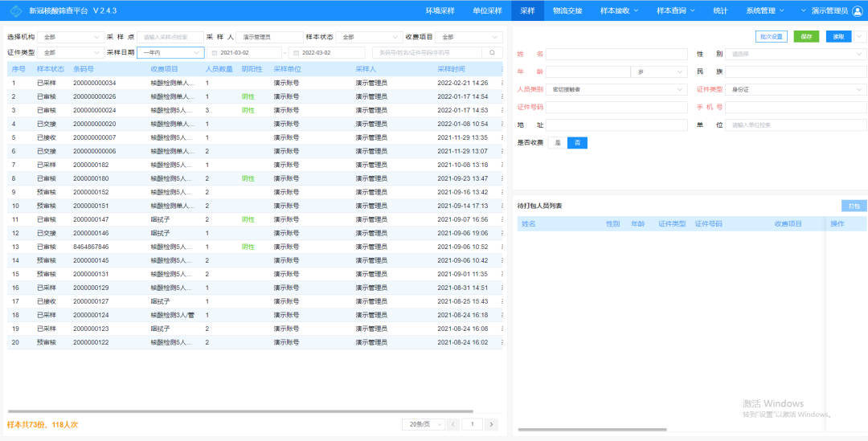Click the page number 1 box

473,424
